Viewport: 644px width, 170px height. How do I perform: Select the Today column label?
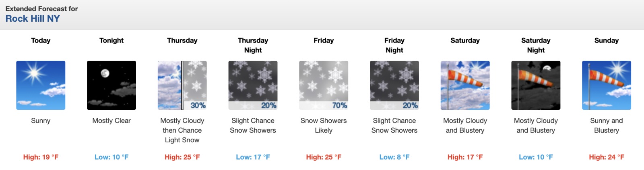click(41, 40)
